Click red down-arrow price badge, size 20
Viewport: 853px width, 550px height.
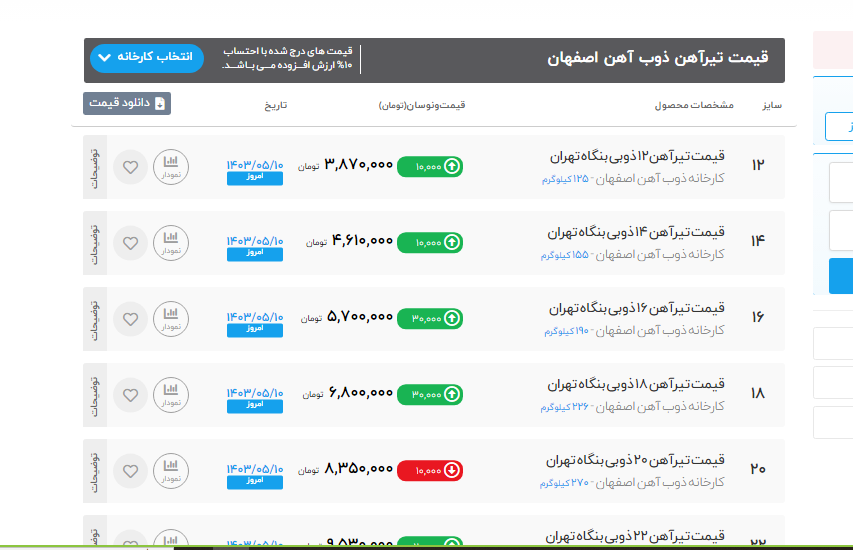(x=430, y=470)
